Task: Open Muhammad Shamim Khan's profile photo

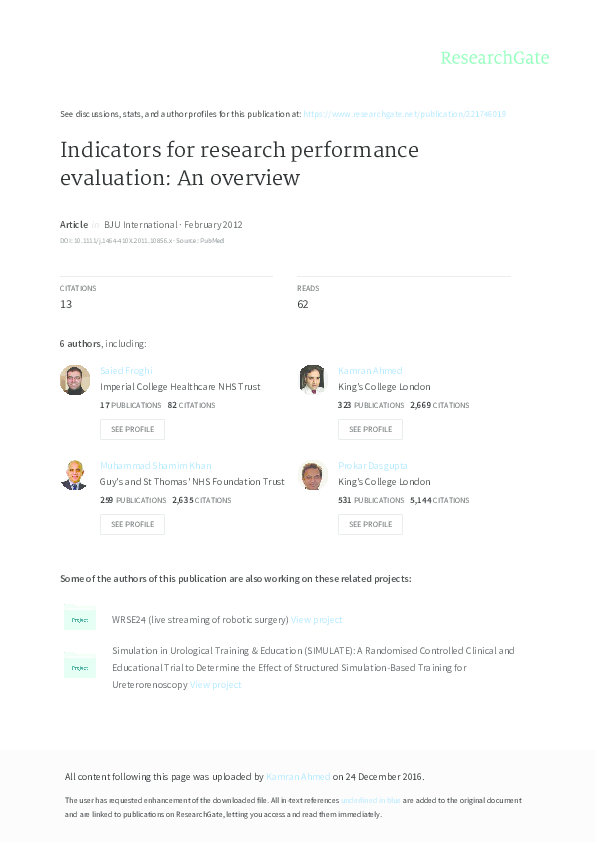Action: tap(74, 475)
